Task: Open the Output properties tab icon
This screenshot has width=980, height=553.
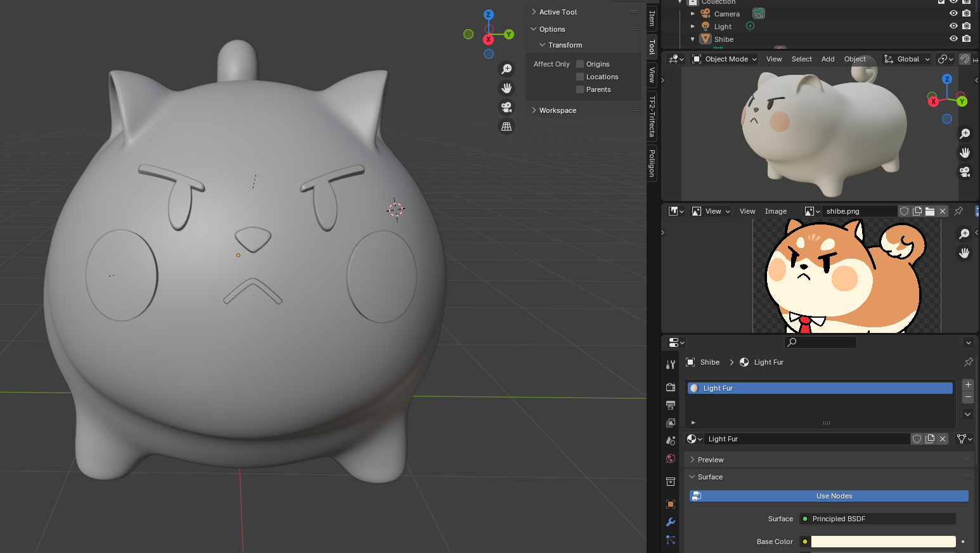Action: click(x=671, y=405)
